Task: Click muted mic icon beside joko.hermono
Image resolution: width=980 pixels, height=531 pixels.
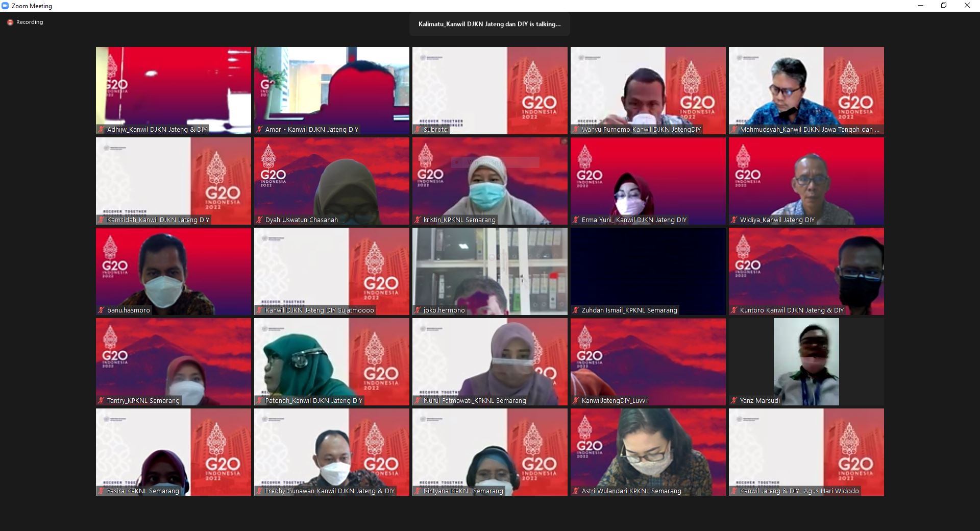Action: tap(418, 310)
